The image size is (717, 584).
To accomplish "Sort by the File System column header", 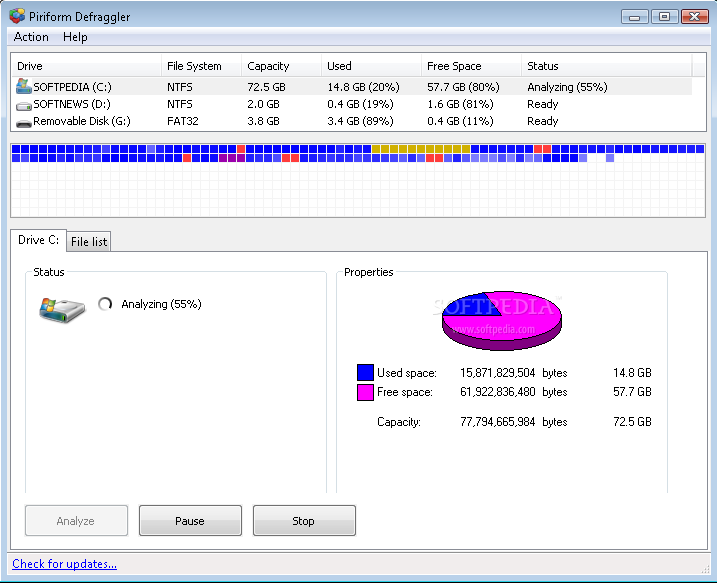I will coord(201,66).
